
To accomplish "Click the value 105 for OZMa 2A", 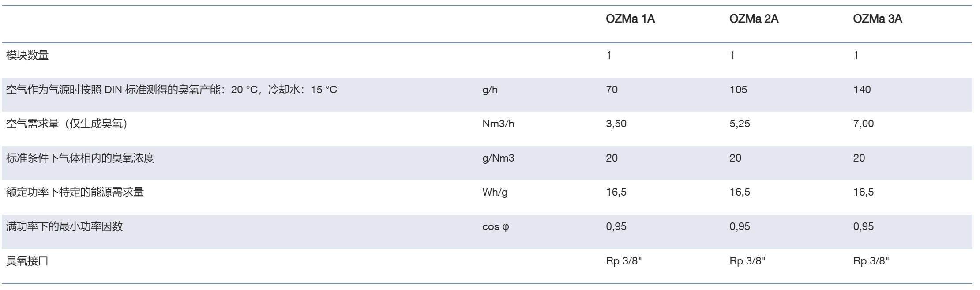I will (738, 90).
